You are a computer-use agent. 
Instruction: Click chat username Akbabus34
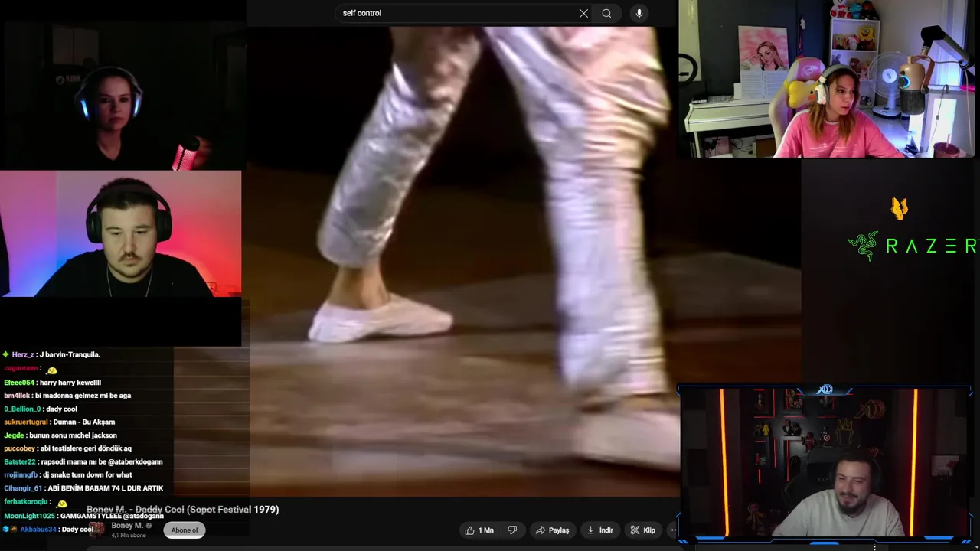pyautogui.click(x=38, y=530)
